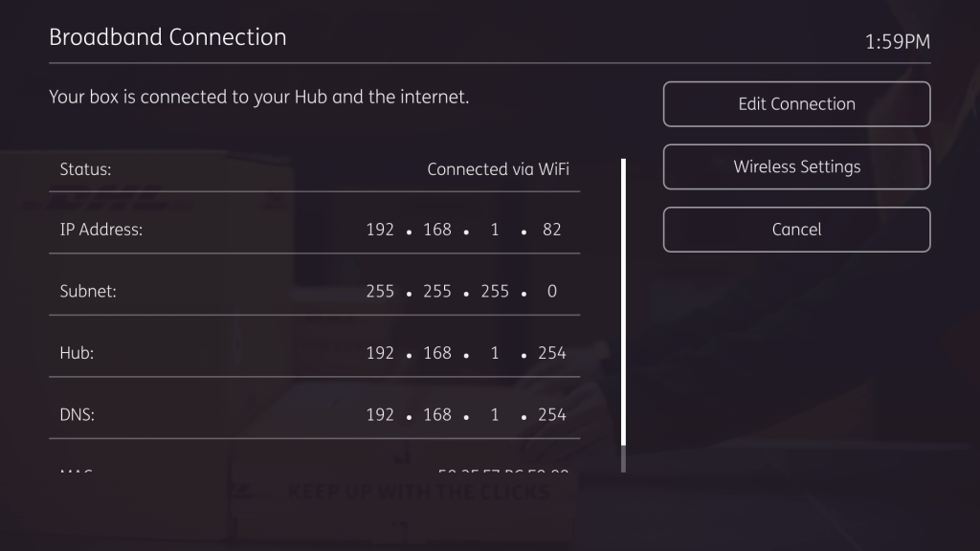Click the Subnet row label

[x=87, y=292]
